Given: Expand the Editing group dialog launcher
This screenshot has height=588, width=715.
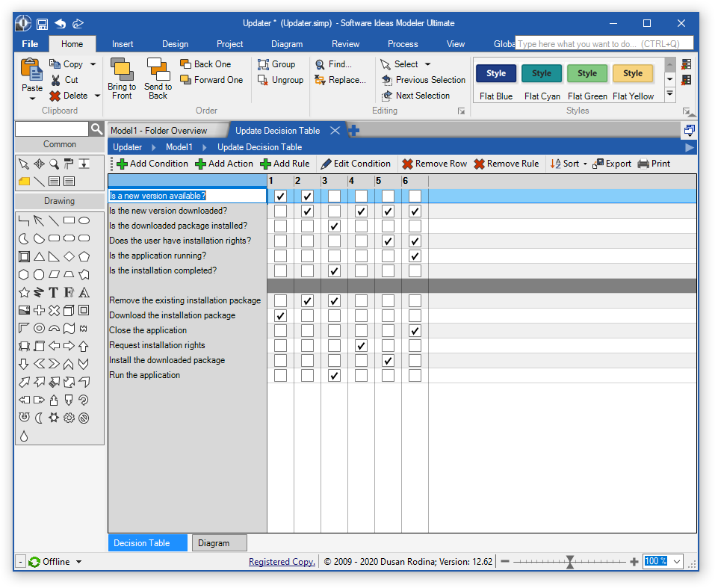Looking at the screenshot, I should pyautogui.click(x=462, y=111).
